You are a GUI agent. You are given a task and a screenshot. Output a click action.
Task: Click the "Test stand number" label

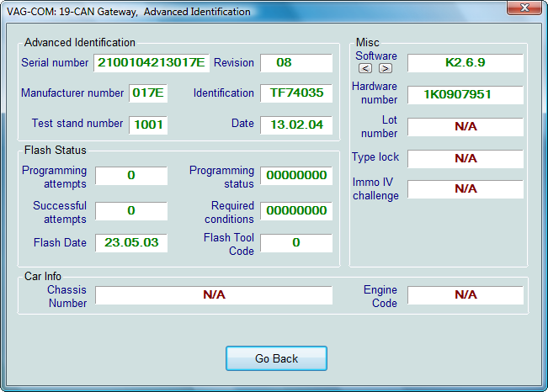[77, 124]
